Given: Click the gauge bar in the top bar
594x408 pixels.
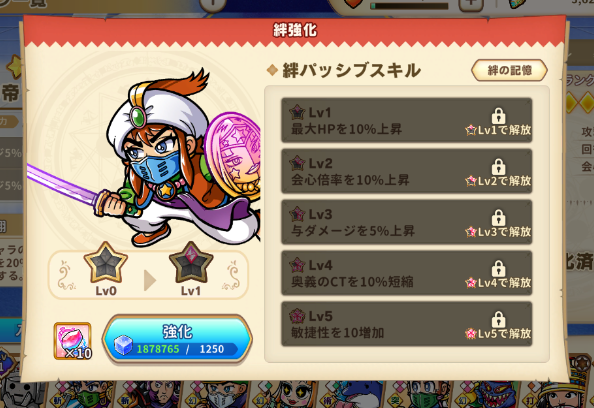Looking at the screenshot, I should click(x=409, y=6).
